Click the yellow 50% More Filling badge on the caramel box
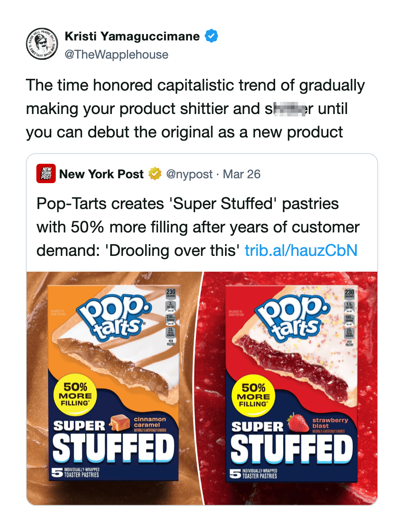 [75, 395]
